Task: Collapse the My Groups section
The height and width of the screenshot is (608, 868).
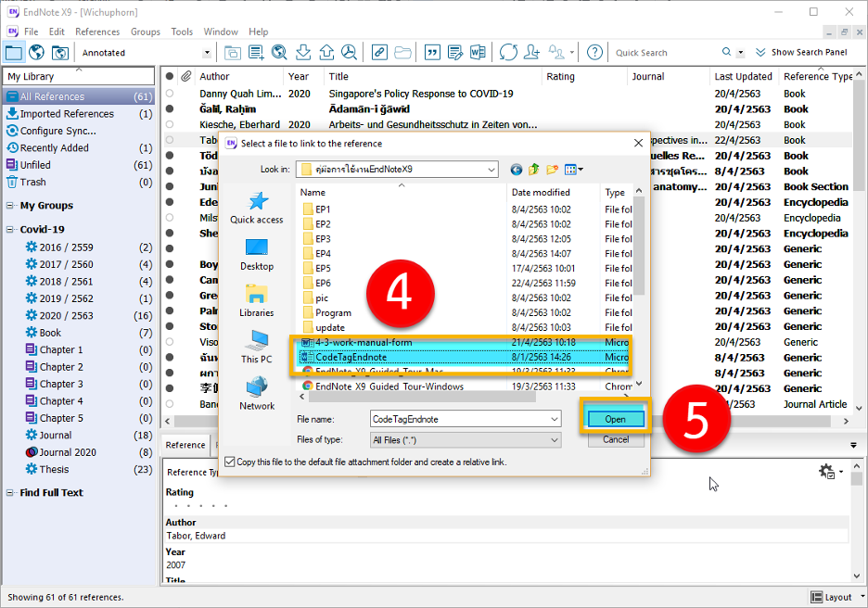Action: point(11,206)
